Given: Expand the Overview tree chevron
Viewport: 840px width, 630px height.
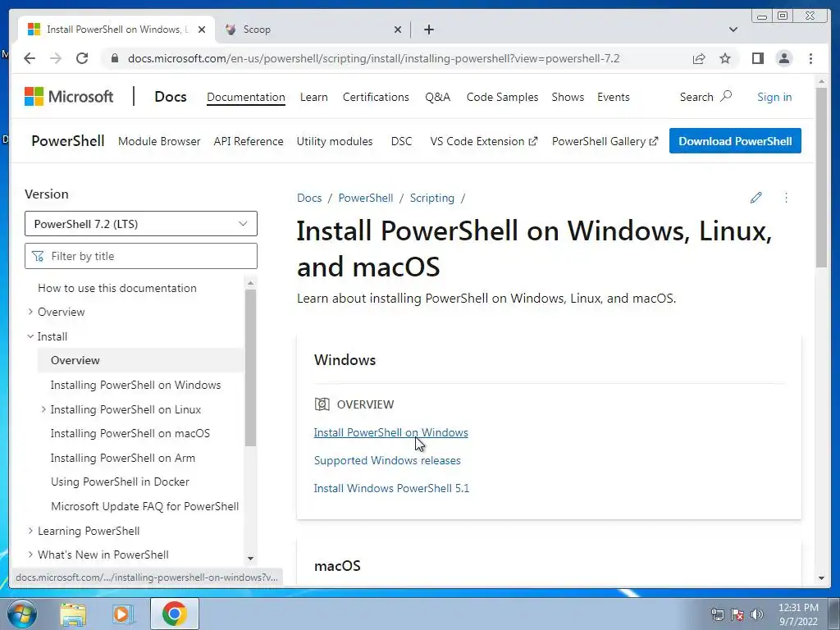Looking at the screenshot, I should point(30,312).
